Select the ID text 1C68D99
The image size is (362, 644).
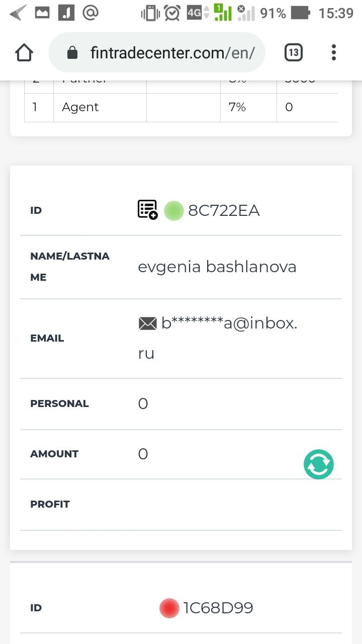218,608
